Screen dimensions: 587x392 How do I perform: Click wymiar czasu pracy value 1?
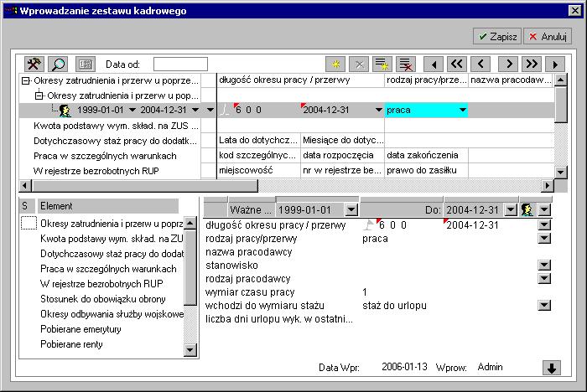click(365, 292)
